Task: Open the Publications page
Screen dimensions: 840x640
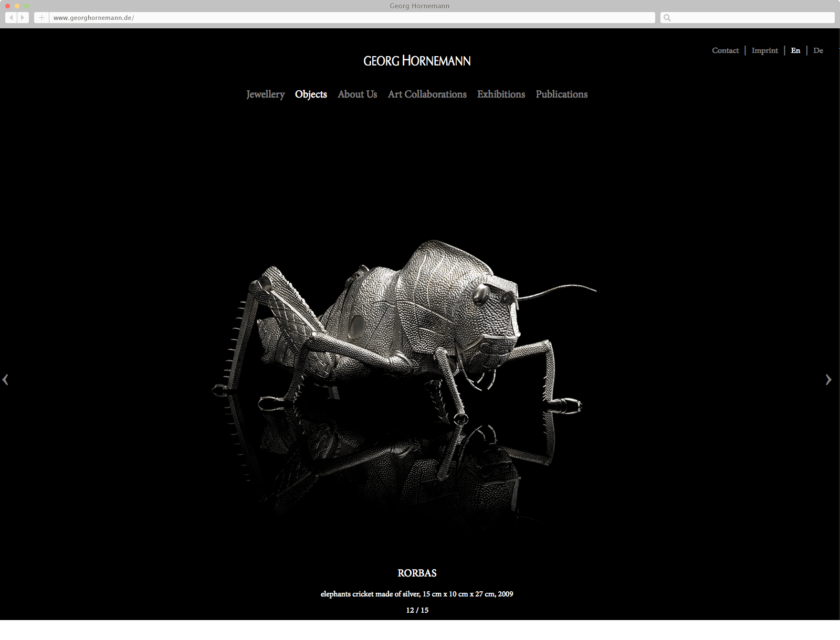Action: coord(562,94)
